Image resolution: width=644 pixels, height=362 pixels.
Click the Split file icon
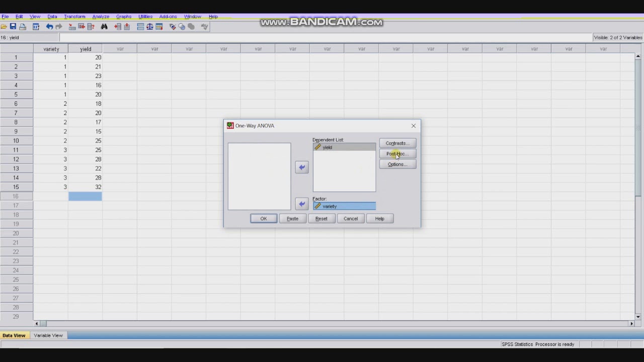tap(140, 27)
